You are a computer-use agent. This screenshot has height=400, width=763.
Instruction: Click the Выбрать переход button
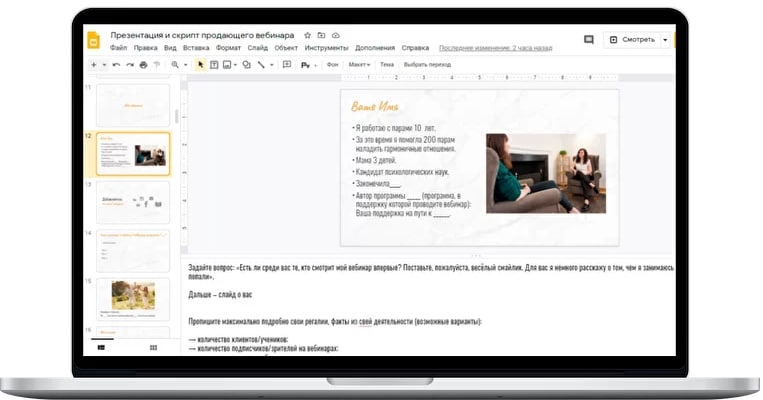tap(427, 65)
